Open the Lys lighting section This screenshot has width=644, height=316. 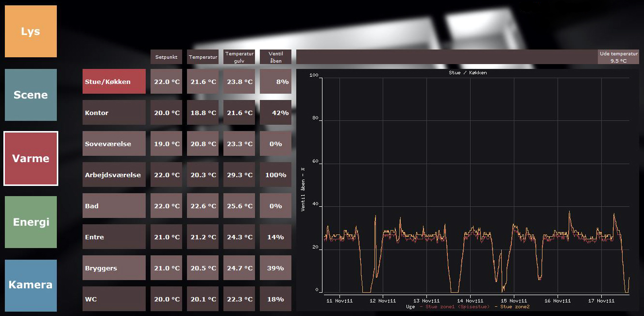pyautogui.click(x=31, y=32)
